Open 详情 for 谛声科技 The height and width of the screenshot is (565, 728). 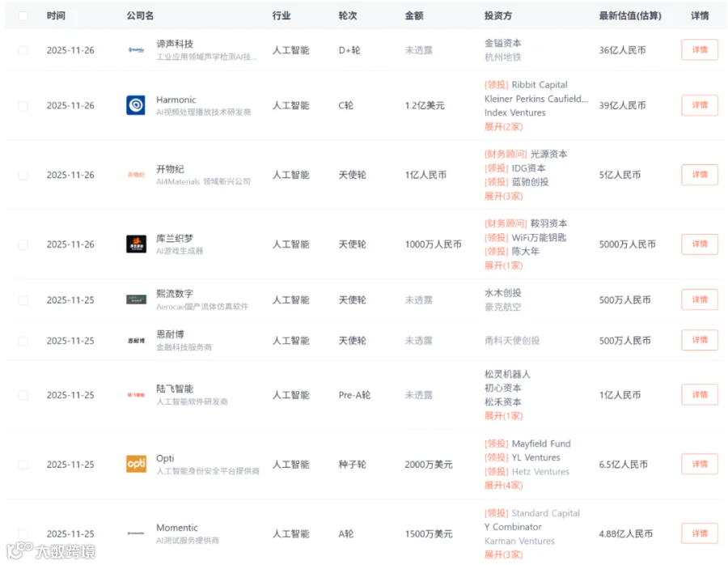tap(699, 49)
